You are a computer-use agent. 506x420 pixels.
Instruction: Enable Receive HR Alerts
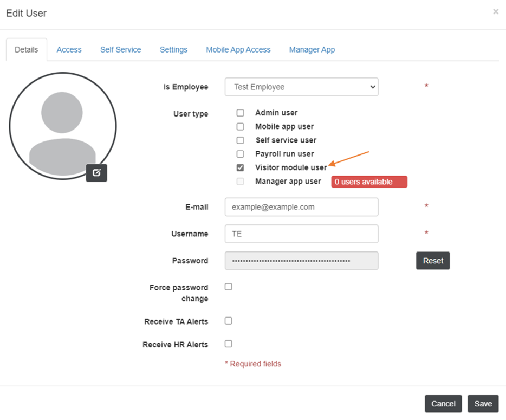[228, 344]
